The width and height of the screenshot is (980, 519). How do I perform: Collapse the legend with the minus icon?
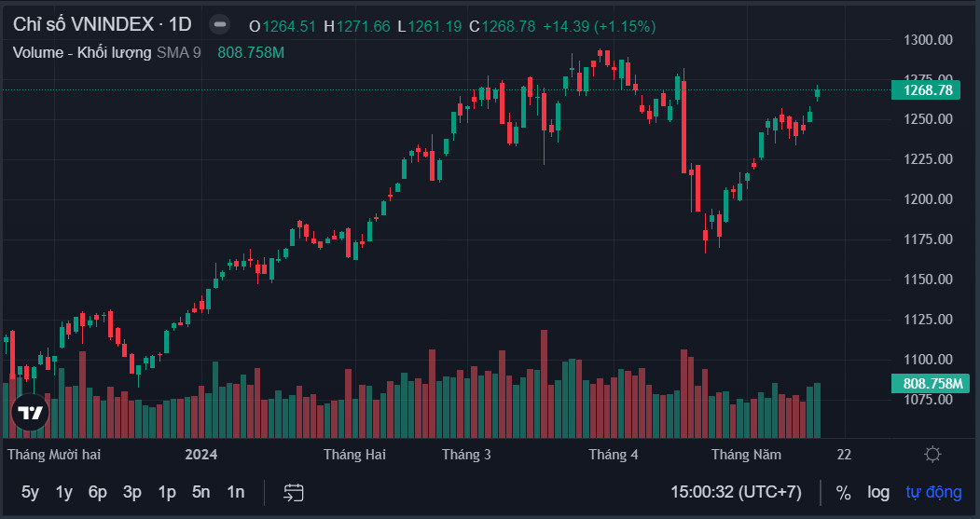(x=219, y=25)
